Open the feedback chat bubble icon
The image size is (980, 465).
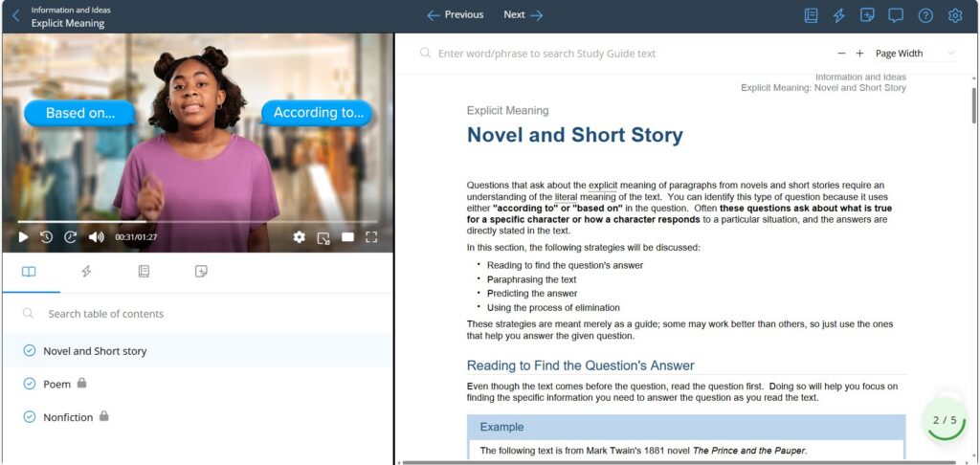pyautogui.click(x=896, y=15)
